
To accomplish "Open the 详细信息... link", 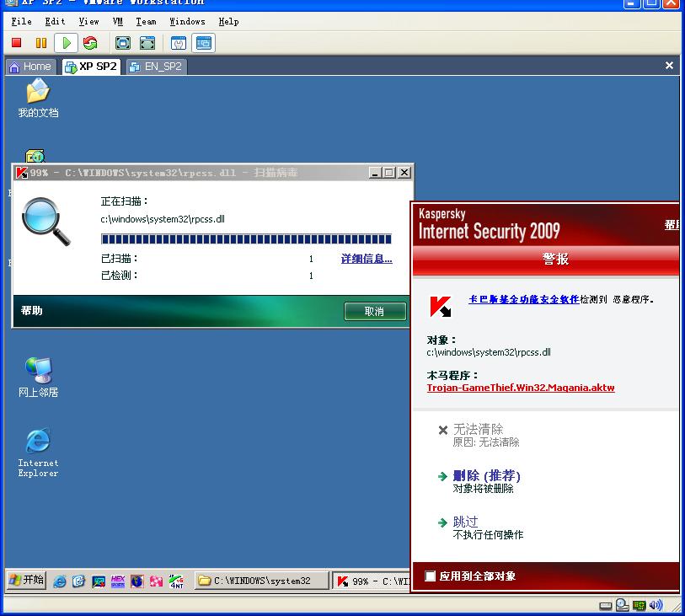I will point(367,259).
